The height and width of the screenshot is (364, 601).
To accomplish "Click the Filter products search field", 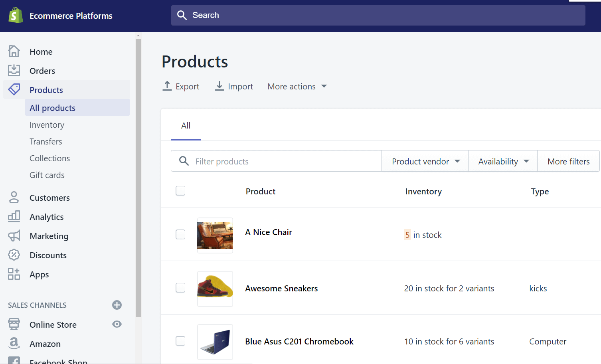I will coord(276,161).
